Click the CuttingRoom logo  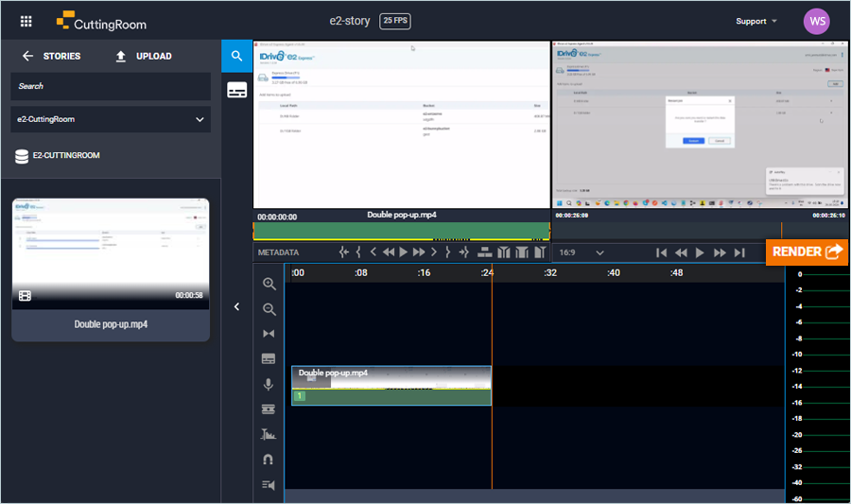101,21
